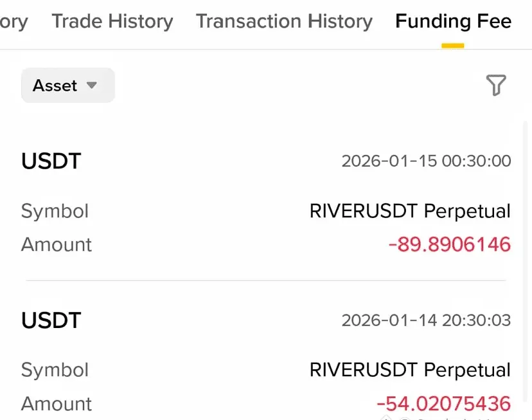Select first RIVERUSDT Perpetual symbol

410,211
